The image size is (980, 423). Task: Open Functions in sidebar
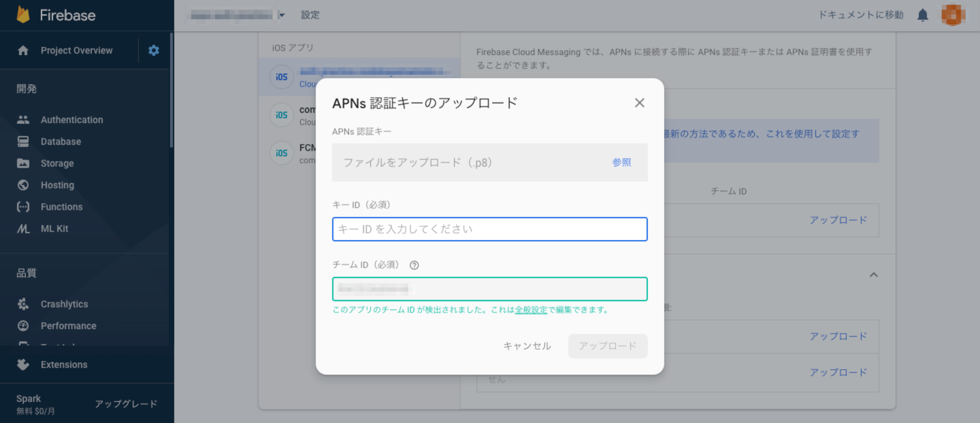click(x=62, y=206)
